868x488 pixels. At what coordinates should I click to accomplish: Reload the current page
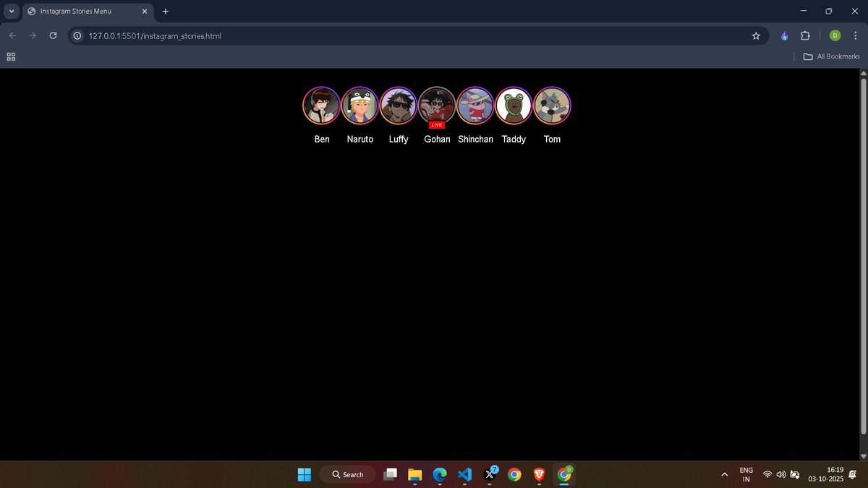pyautogui.click(x=53, y=35)
